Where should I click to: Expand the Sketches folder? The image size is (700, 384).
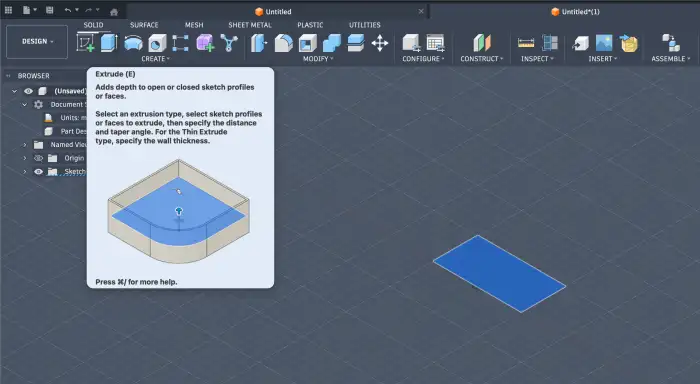[x=25, y=171]
